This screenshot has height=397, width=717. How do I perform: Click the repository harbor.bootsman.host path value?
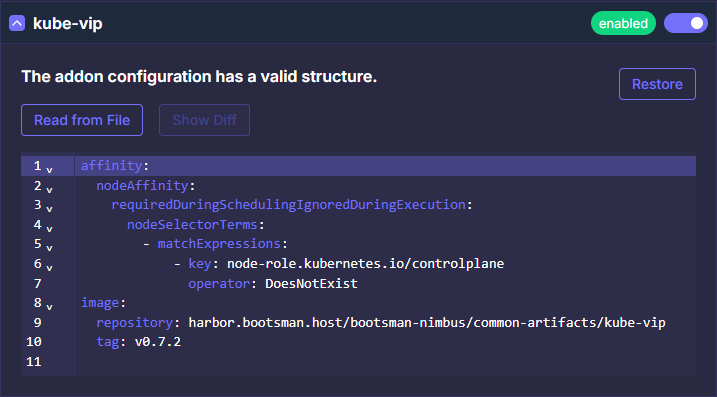pyautogui.click(x=427, y=322)
